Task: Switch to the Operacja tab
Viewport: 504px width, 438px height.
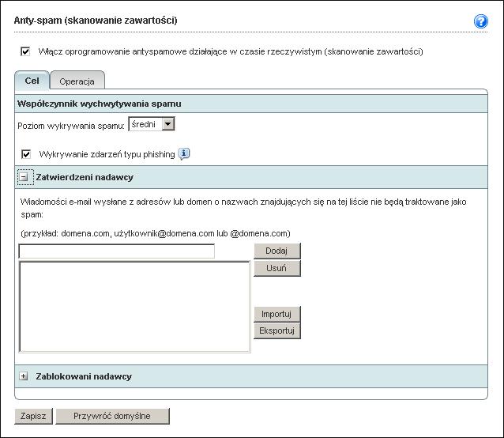Action: 77,81
